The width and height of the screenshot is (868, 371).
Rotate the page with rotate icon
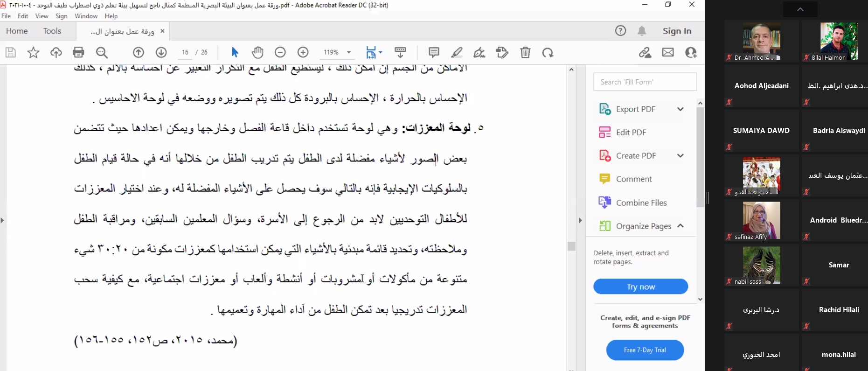(548, 52)
